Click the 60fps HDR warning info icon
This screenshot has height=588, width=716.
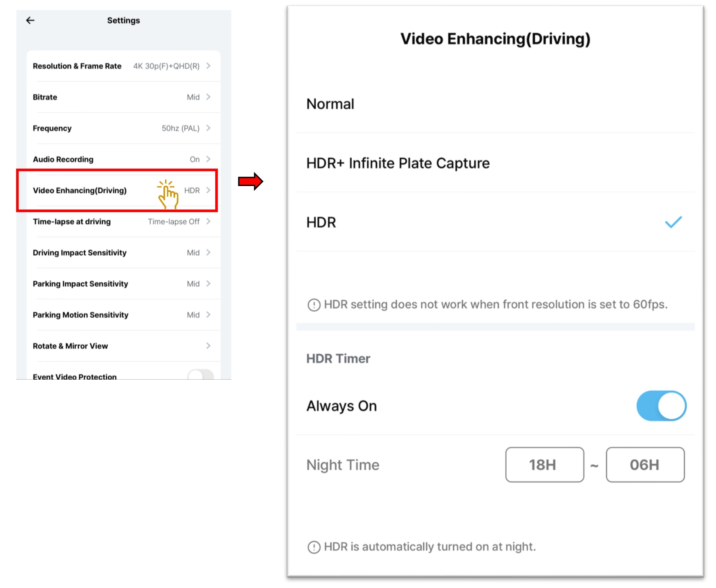[x=314, y=305]
